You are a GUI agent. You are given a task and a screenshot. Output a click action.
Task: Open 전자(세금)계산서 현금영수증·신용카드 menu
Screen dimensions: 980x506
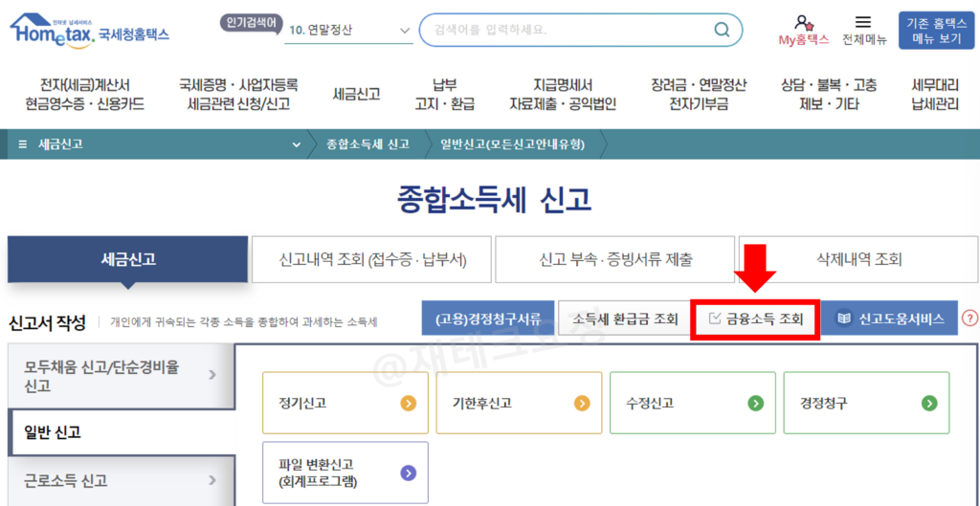(85, 95)
